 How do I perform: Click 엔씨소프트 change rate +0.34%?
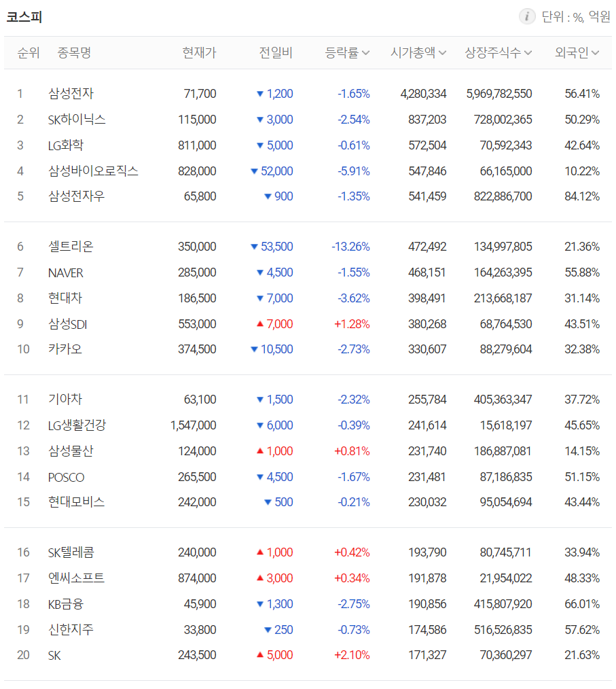click(x=352, y=578)
